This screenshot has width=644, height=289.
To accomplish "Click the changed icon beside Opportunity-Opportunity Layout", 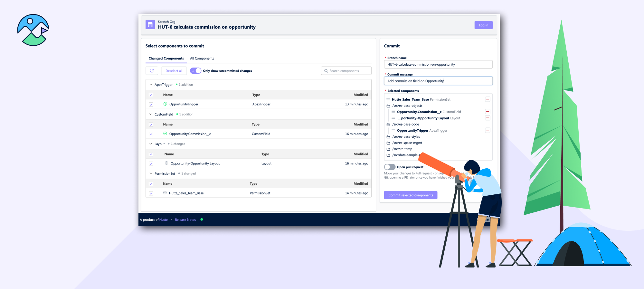I will tap(166, 163).
